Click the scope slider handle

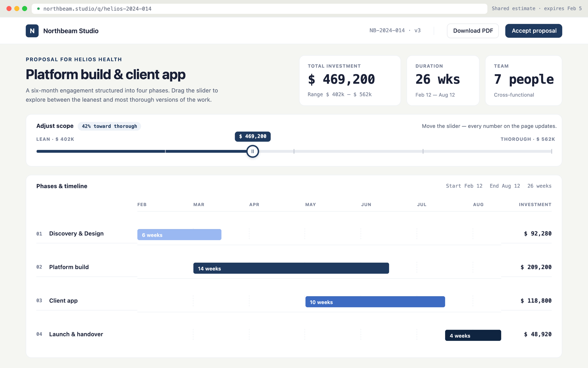253,151
